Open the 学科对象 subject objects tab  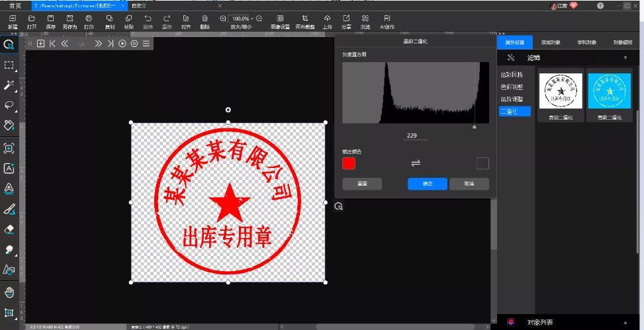(587, 42)
